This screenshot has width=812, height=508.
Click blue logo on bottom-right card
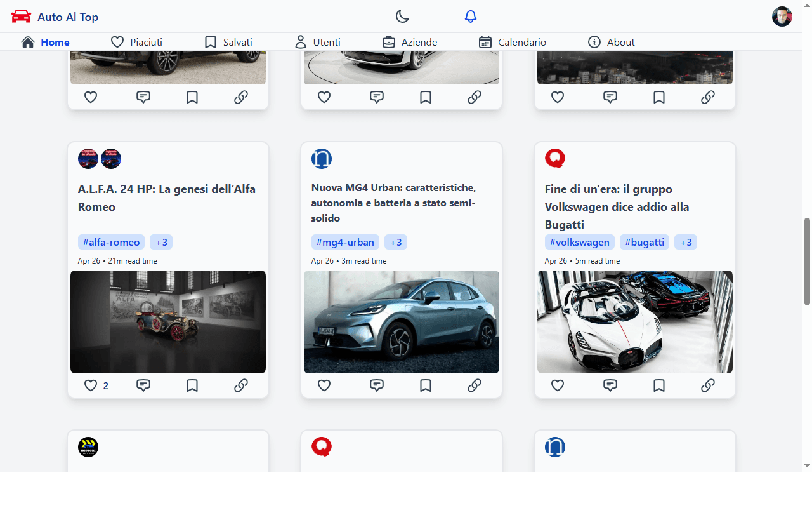click(x=555, y=447)
